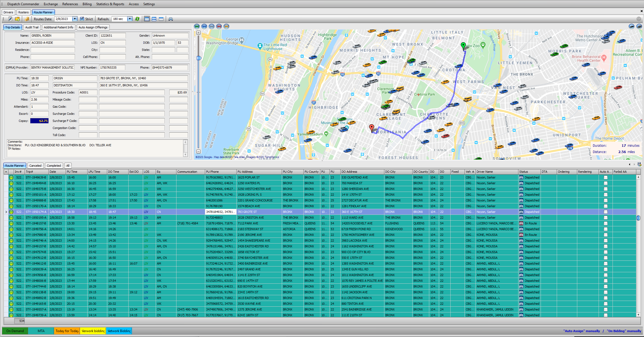Uncheck the Strict checkbox
644x337 pixels.
pyautogui.click(x=82, y=19)
